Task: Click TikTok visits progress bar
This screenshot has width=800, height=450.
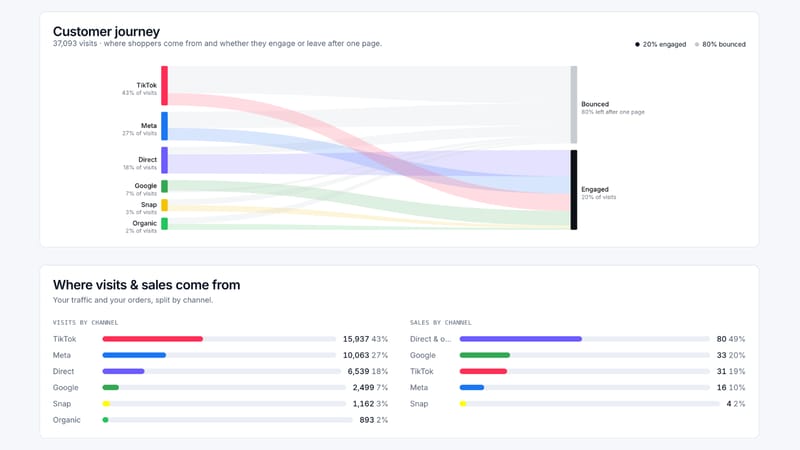Action: [x=219, y=339]
